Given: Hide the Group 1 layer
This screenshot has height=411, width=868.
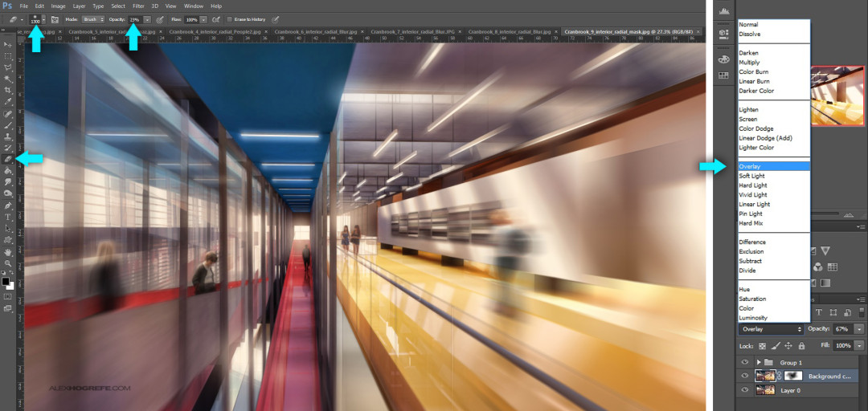Looking at the screenshot, I should tap(745, 362).
